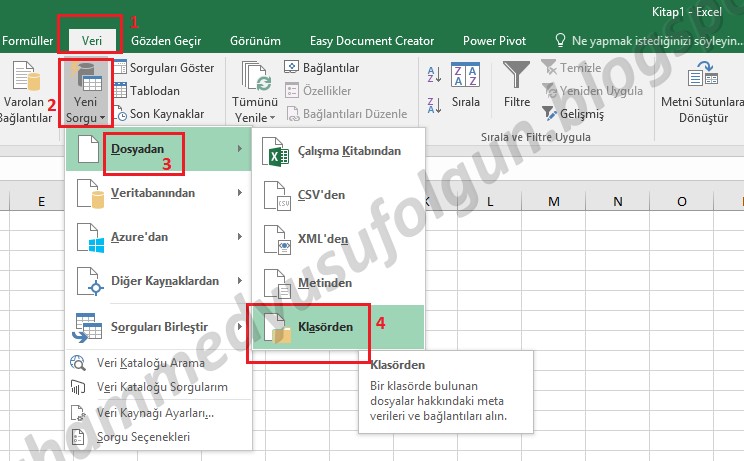The height and width of the screenshot is (461, 744).
Task: Choose the Diğer Kaynaklardan menu label
Action: (x=165, y=281)
